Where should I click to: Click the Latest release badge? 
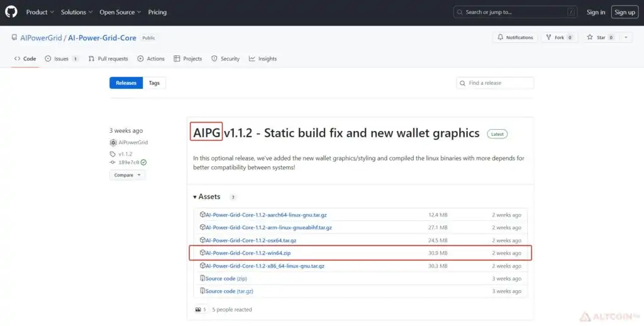tap(497, 134)
